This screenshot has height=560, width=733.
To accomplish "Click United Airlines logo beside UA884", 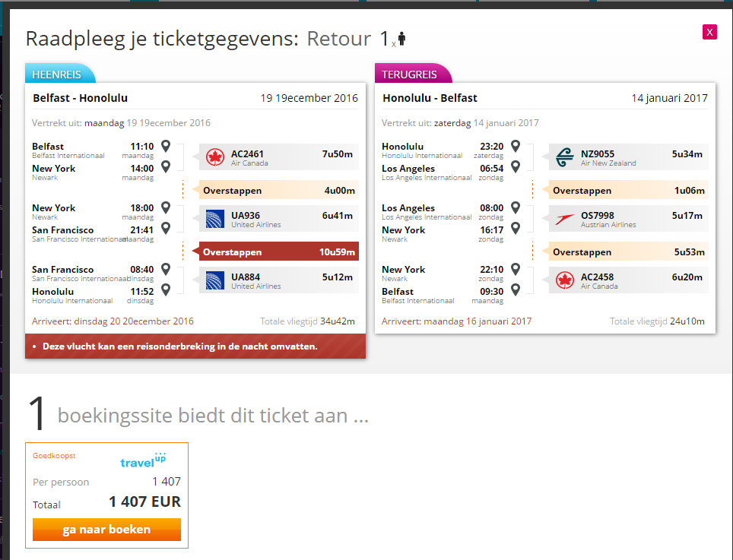I will pos(215,280).
